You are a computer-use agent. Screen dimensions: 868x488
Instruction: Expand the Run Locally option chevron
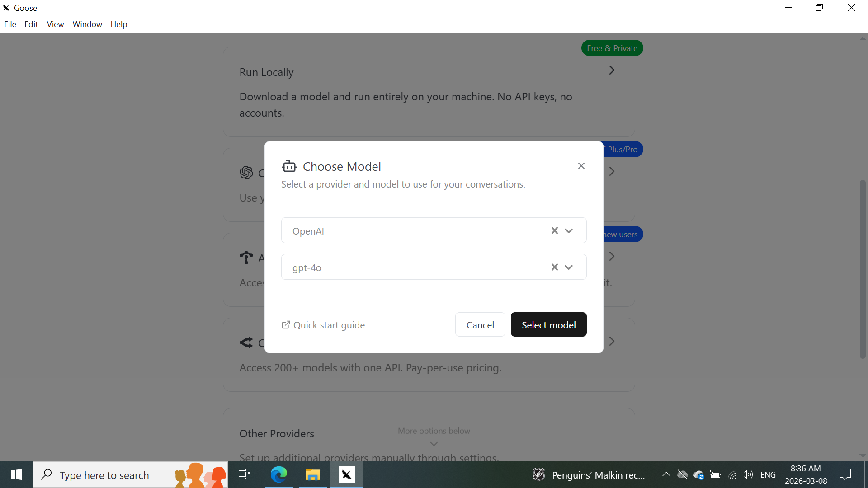pos(612,70)
